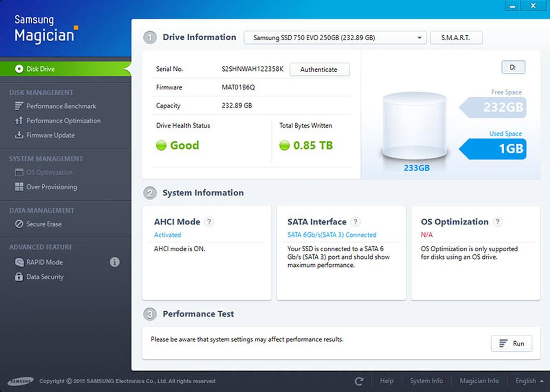Screen dimensions: 550x392
Task: Open Magician Info in the footer
Action: point(479,381)
